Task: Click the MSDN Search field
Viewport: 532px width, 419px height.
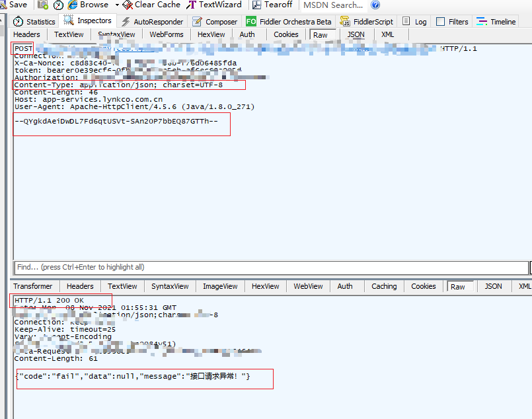Action: (334, 5)
